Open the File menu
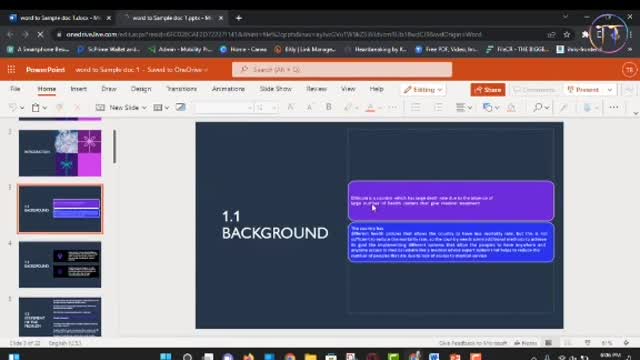640x360 pixels. (x=15, y=89)
